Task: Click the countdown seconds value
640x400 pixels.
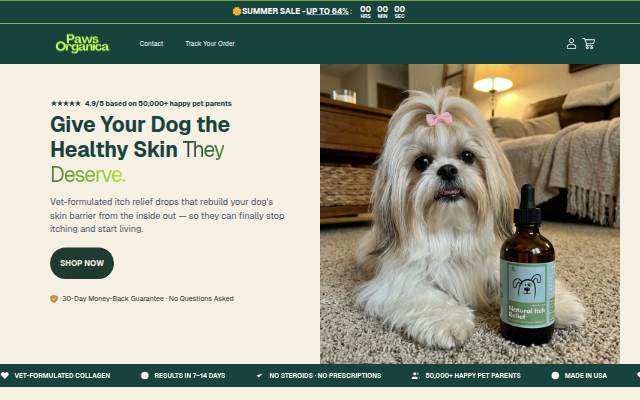Action: coord(400,9)
